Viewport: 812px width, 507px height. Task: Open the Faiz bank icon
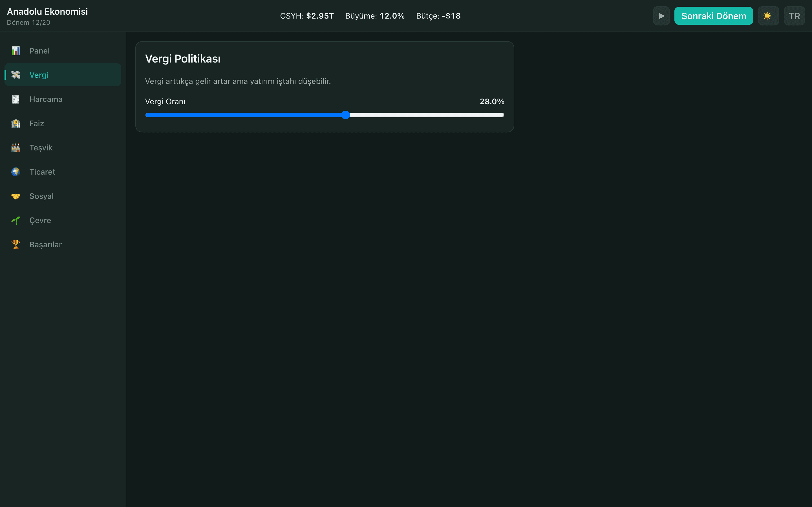pos(16,123)
